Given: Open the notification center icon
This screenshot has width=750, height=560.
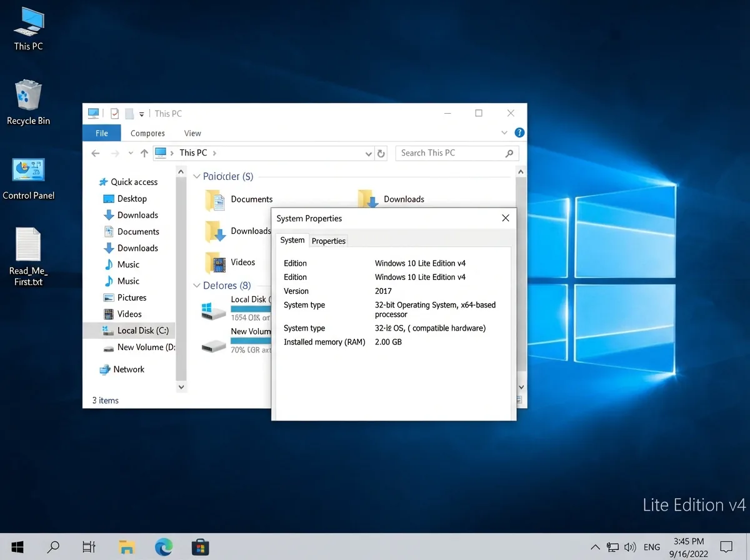Looking at the screenshot, I should tap(726, 547).
